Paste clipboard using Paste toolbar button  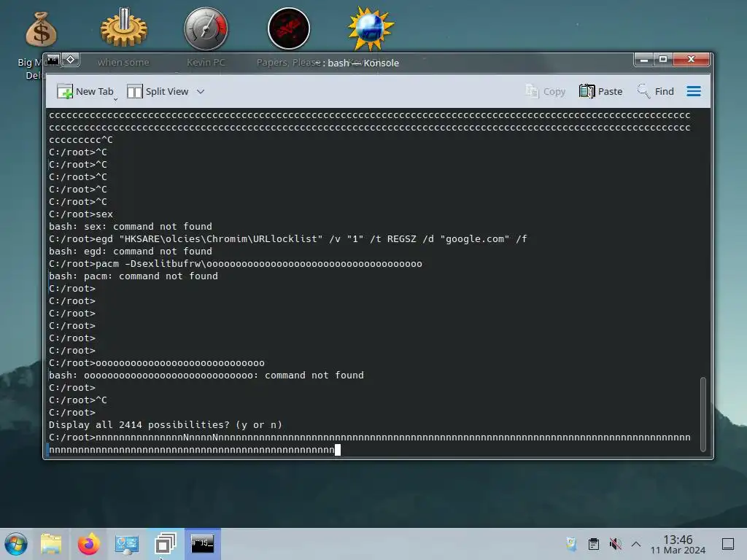[x=601, y=91]
